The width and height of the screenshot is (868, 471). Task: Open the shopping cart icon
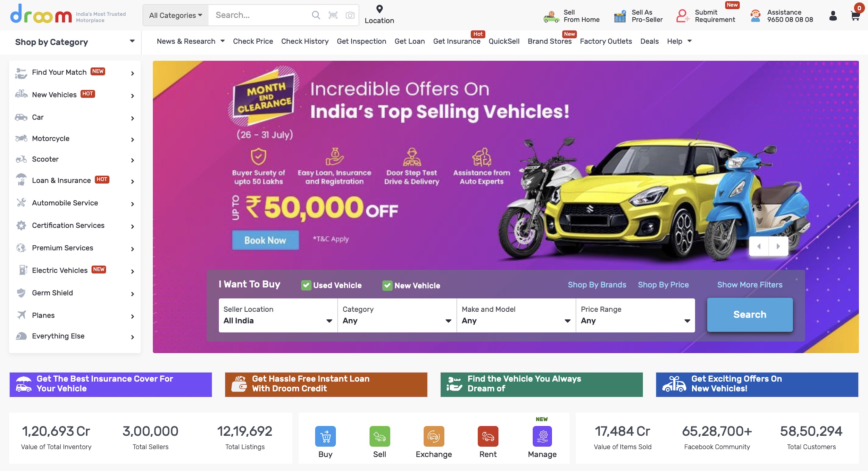[855, 16]
